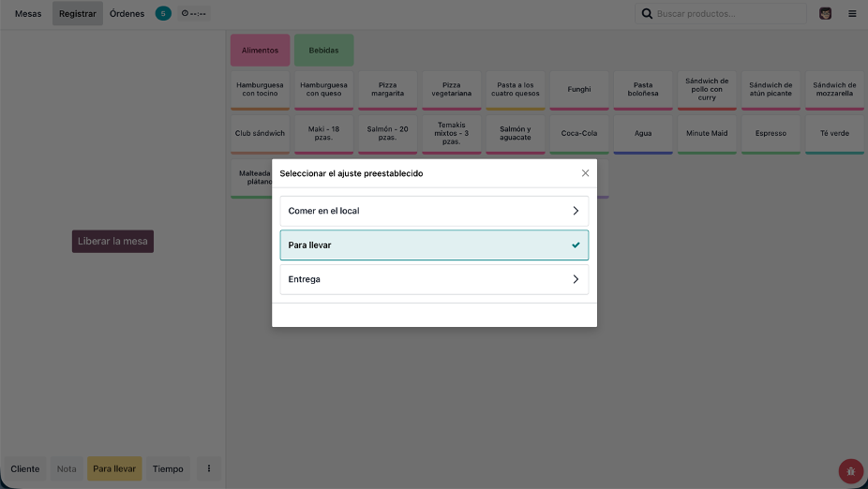Select the Entrega preset option

click(422, 279)
